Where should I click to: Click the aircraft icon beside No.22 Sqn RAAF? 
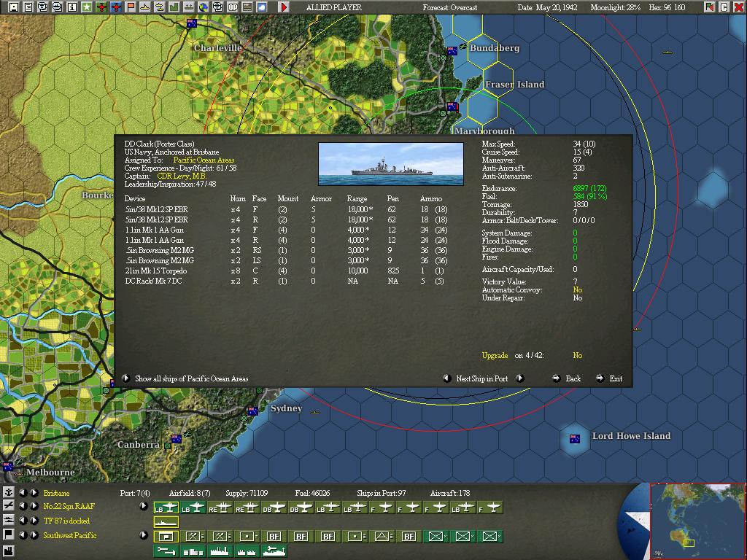(x=9, y=506)
